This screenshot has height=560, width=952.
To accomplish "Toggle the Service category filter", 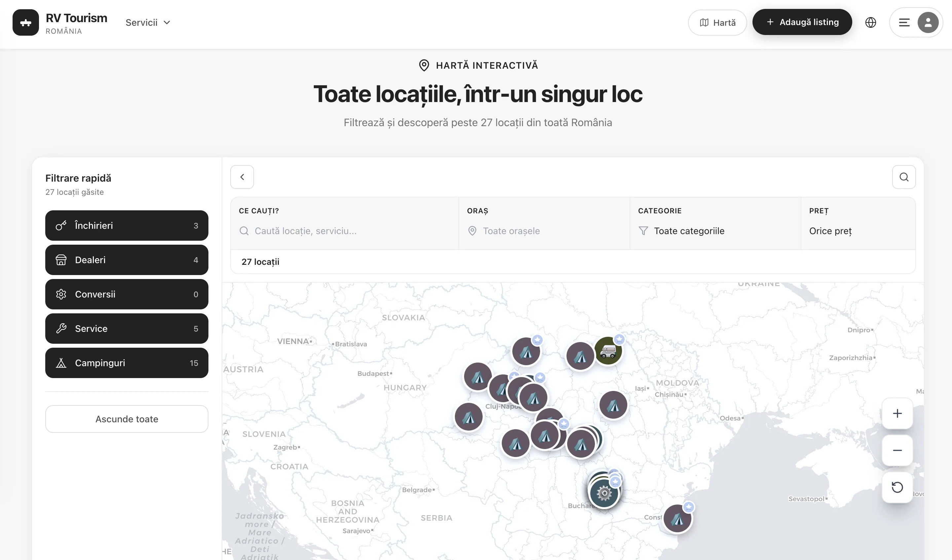I will 127,329.
